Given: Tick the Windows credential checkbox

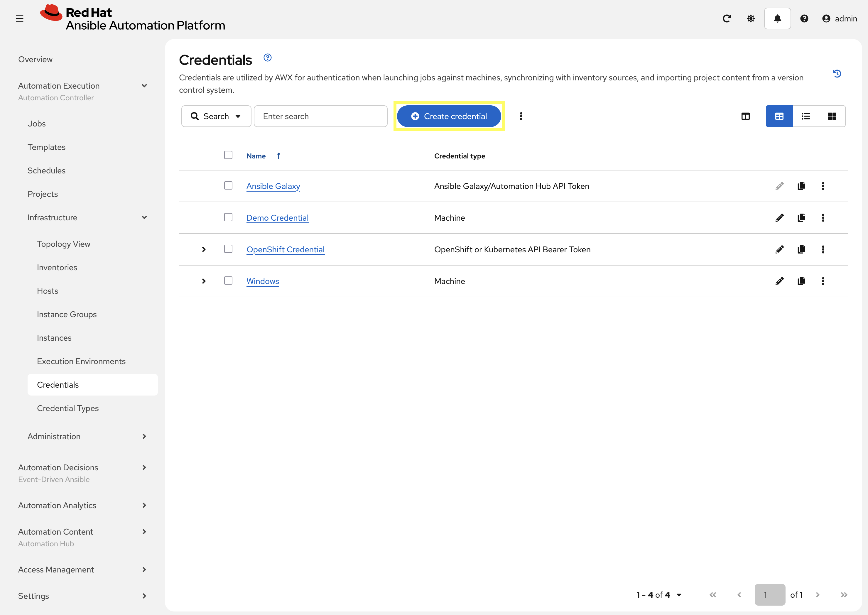Looking at the screenshot, I should [x=228, y=281].
